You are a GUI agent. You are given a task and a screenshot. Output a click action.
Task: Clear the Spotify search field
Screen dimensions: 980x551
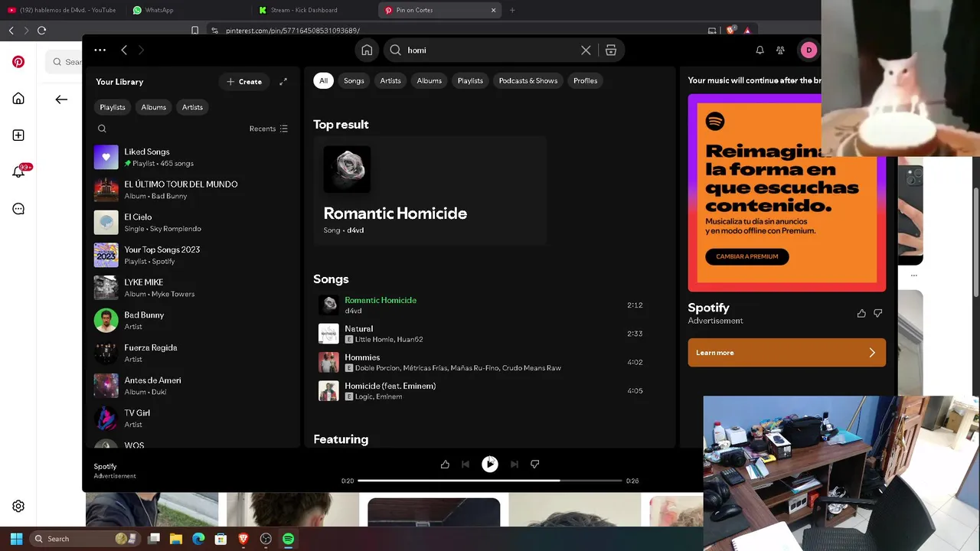pyautogui.click(x=586, y=50)
